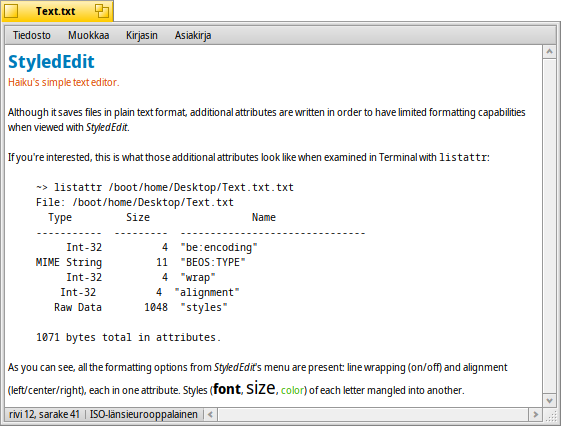Open the Muokkaa menu

88,35
